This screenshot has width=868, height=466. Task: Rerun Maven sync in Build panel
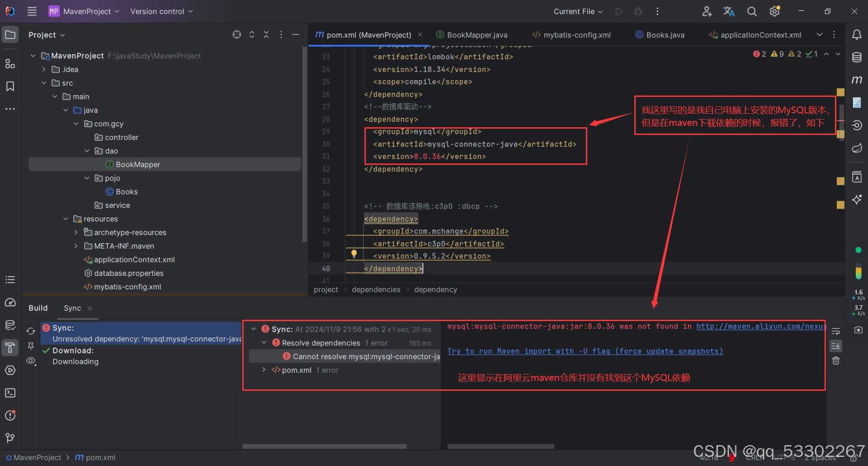click(x=31, y=331)
